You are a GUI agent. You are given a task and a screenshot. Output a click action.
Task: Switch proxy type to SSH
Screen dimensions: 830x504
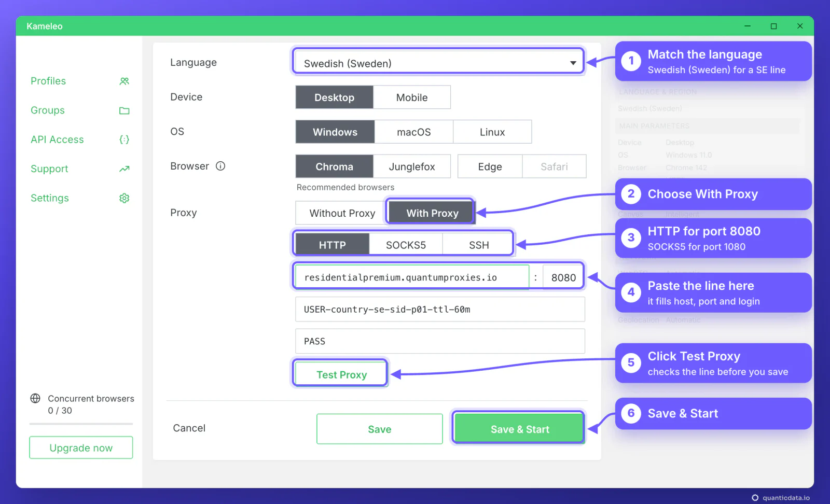479,245
